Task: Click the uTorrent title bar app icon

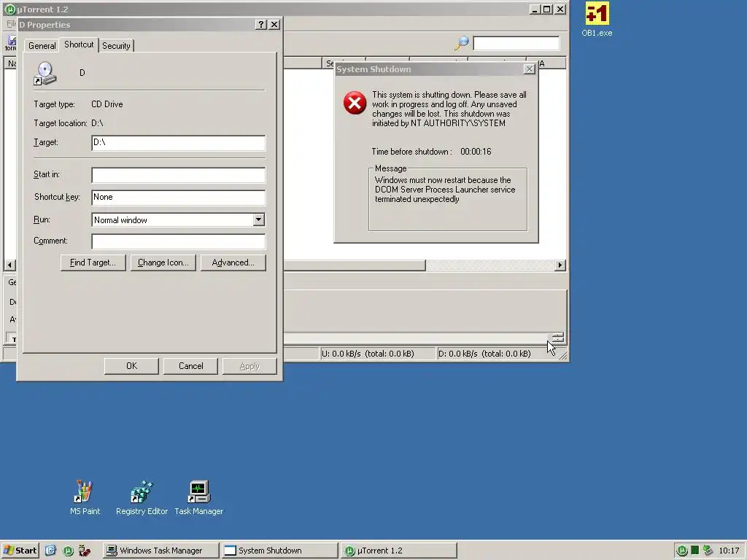Action: click(9, 9)
